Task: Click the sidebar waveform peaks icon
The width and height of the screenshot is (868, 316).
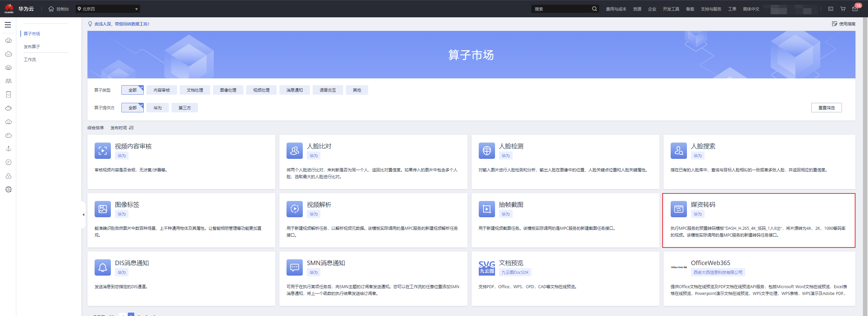Action: pos(8,81)
